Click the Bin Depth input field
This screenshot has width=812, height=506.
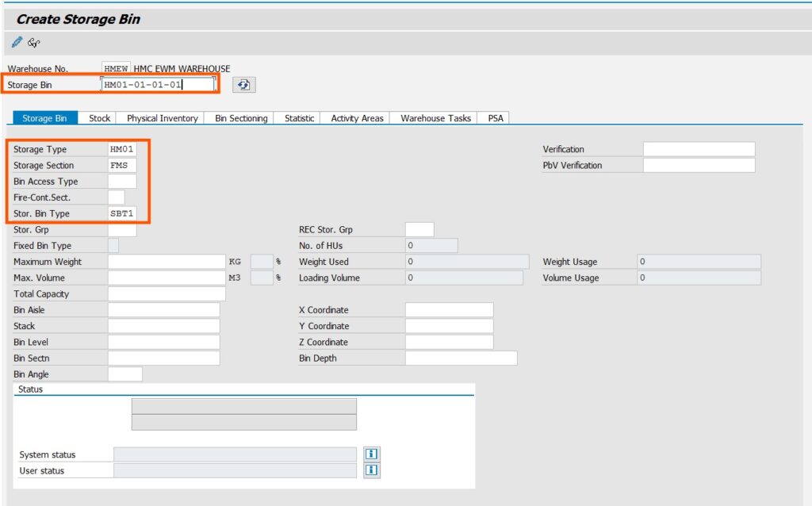[461, 358]
